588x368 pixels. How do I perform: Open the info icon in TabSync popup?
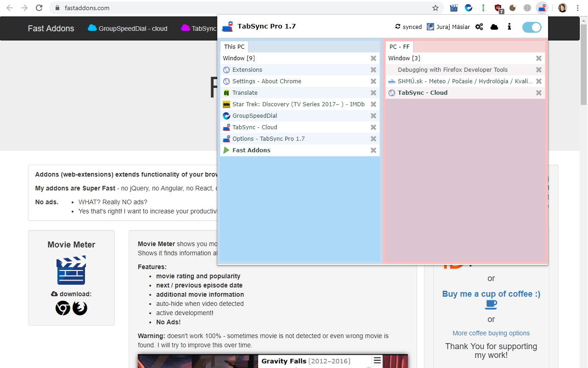[509, 27]
